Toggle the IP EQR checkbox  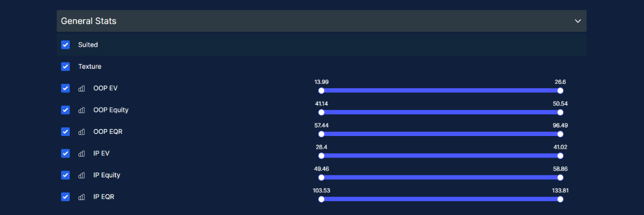click(65, 197)
